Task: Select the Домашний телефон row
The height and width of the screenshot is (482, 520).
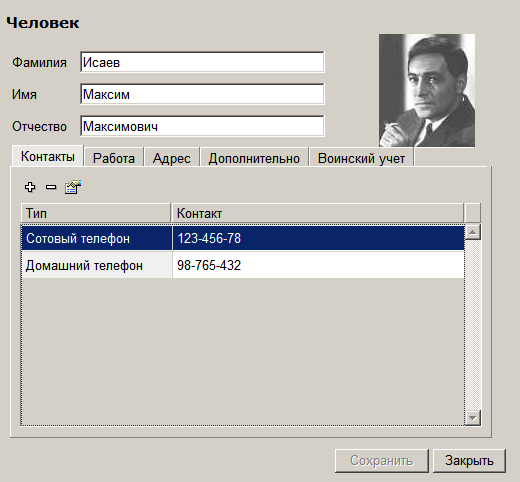Action: 243,265
